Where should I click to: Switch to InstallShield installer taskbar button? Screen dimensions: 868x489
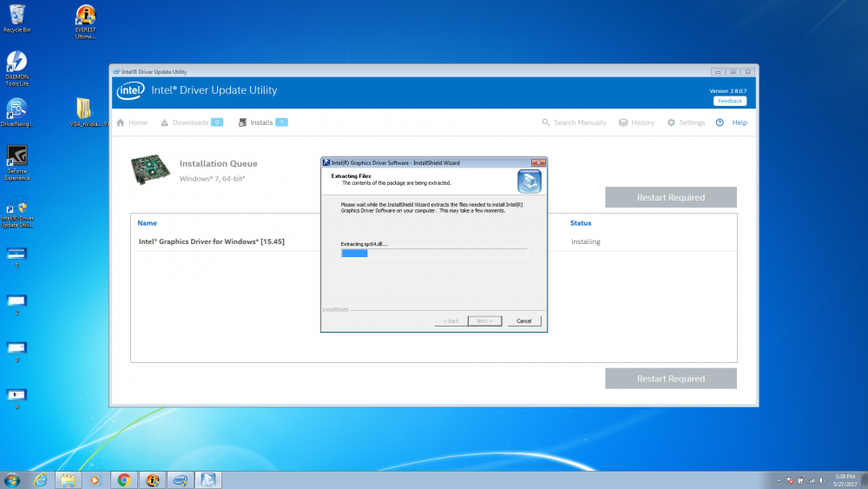tap(208, 479)
